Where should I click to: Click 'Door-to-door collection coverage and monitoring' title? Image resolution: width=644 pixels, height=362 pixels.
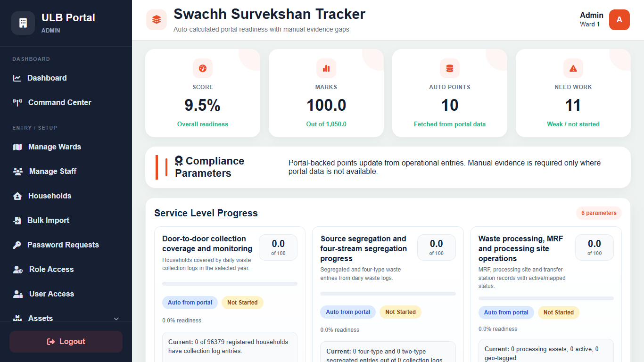pyautogui.click(x=207, y=244)
